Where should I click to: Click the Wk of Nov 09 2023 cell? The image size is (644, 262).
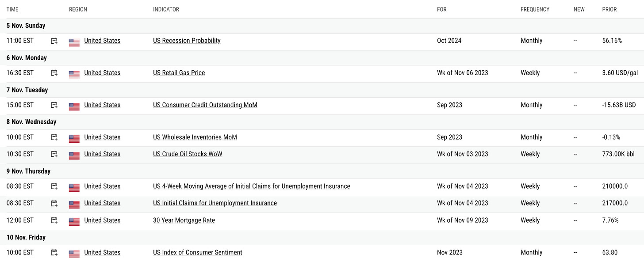463,220
